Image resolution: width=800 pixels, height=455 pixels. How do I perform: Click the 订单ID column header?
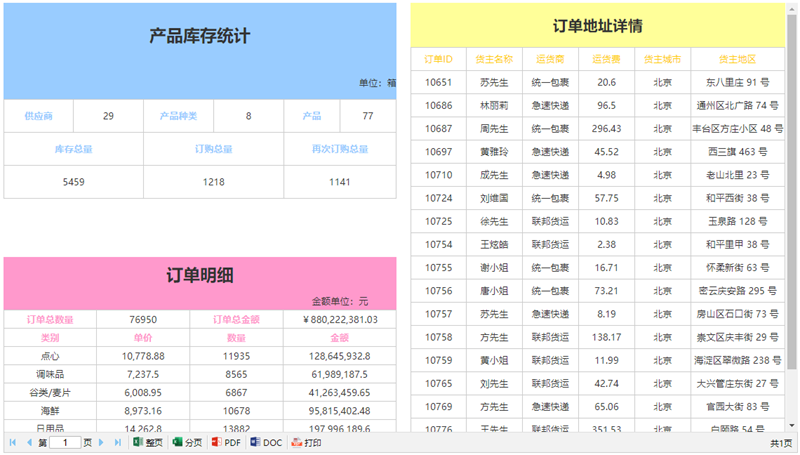438,59
